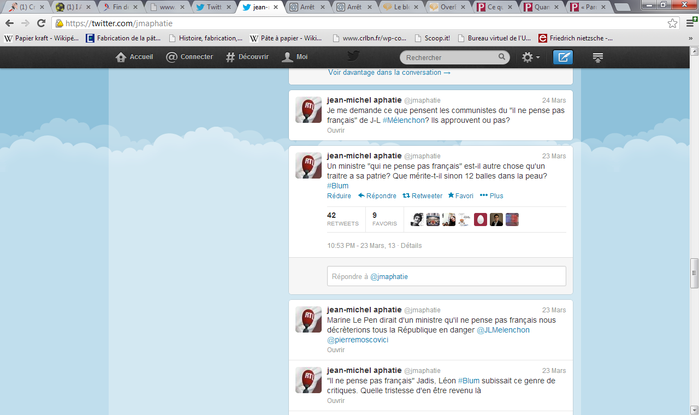Click the address bar URL
699x415 pixels.
click(119, 23)
